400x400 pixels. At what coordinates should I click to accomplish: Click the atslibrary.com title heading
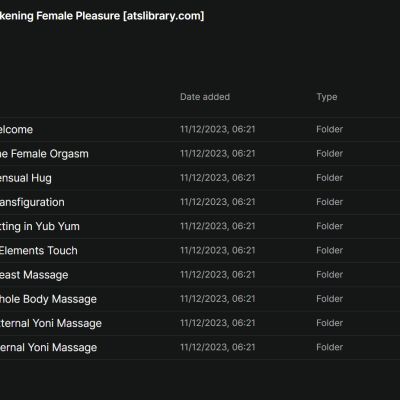pyautogui.click(x=102, y=16)
